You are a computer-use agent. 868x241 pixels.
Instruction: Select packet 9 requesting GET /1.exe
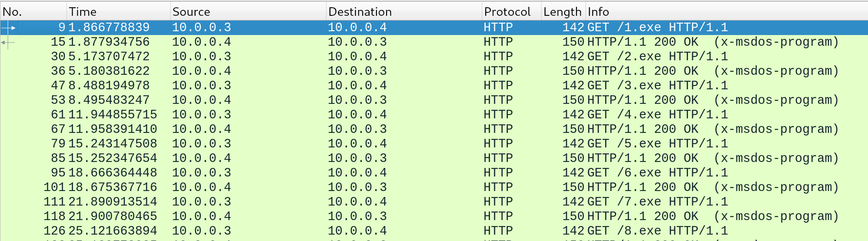(657, 27)
